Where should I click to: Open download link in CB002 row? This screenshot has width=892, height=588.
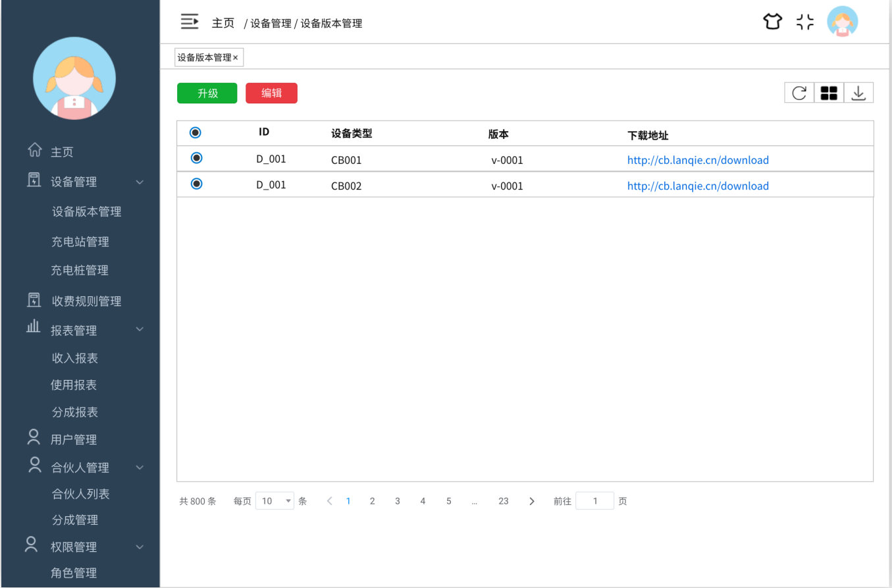pyautogui.click(x=698, y=186)
